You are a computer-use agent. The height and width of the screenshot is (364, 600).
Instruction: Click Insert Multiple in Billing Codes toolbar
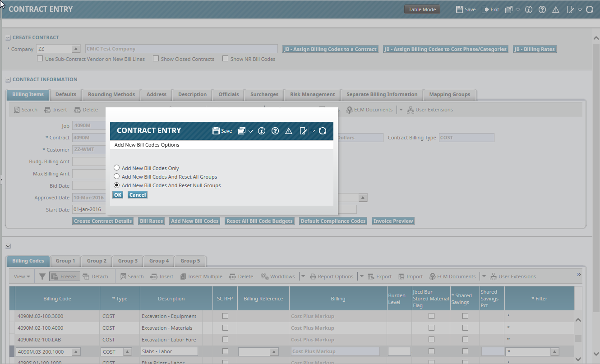tap(201, 276)
